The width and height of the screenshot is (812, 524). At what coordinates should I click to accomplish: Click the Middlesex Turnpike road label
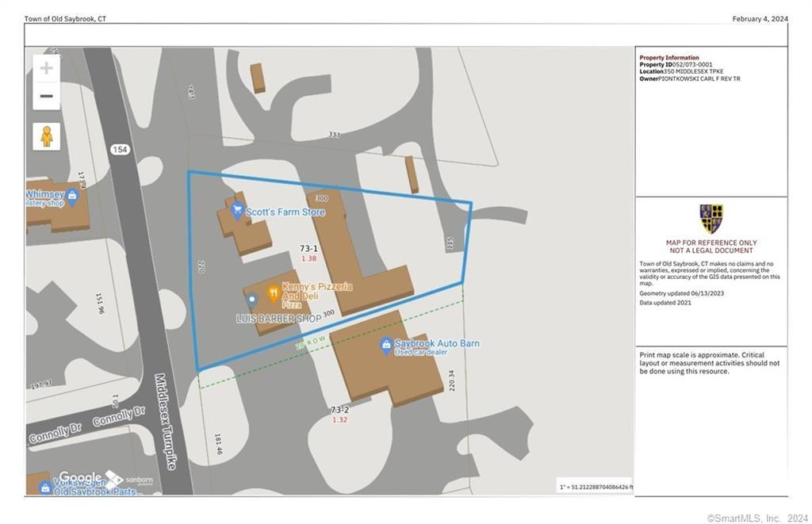tap(166, 422)
